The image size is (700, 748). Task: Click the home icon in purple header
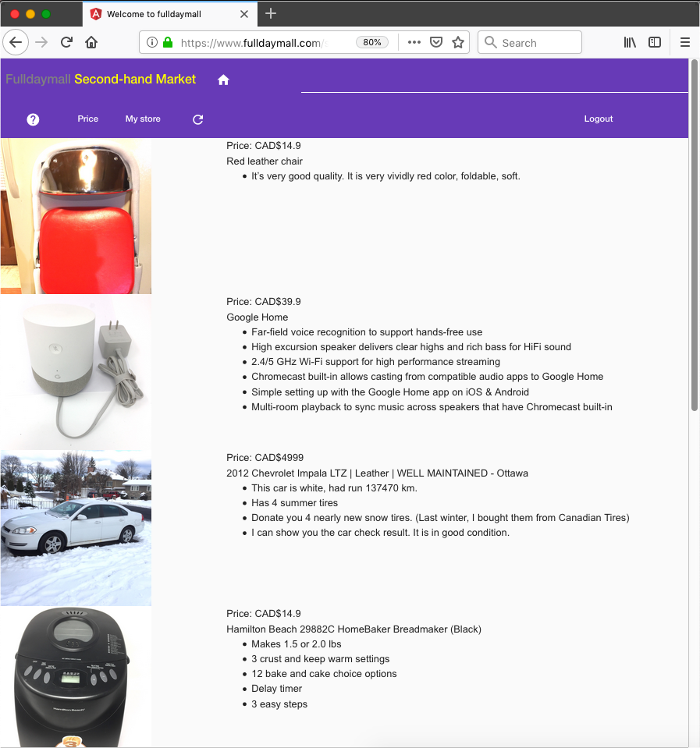coord(223,80)
